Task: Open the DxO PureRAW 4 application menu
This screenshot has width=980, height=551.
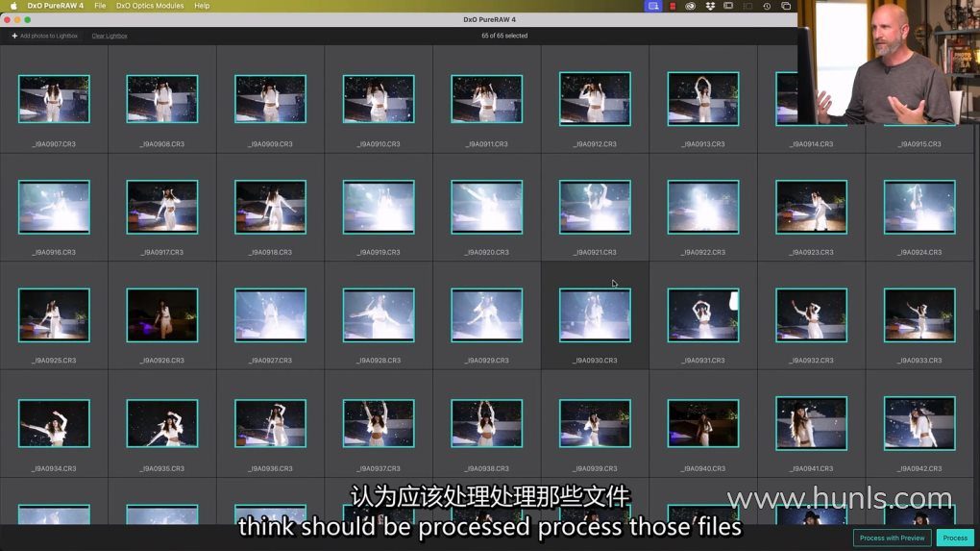Action: pyautogui.click(x=55, y=6)
